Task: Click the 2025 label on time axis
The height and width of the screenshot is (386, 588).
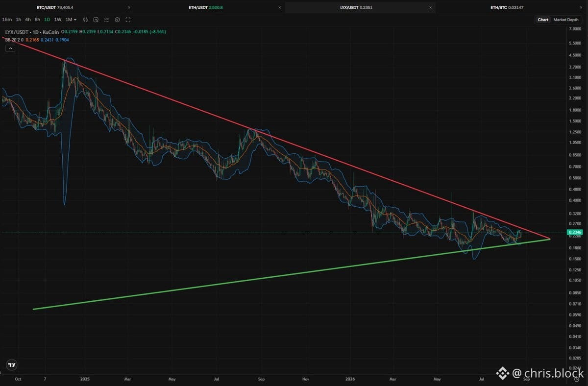Action: [84, 379]
